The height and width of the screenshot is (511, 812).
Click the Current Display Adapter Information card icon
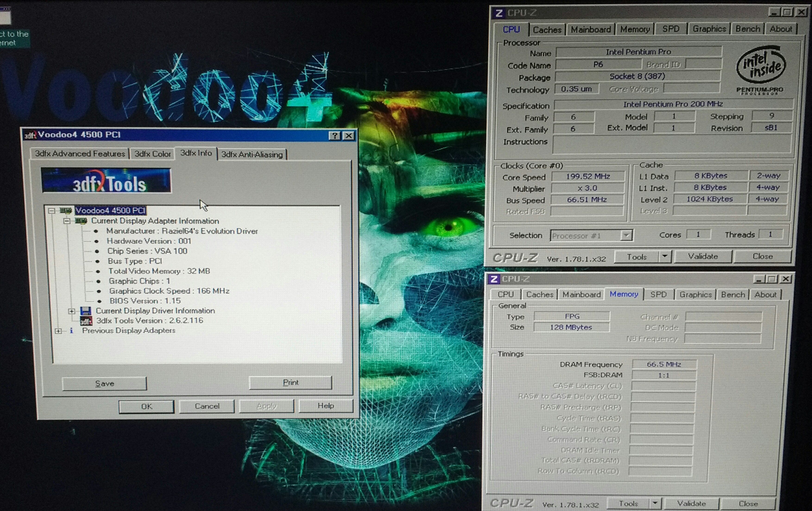[81, 221]
